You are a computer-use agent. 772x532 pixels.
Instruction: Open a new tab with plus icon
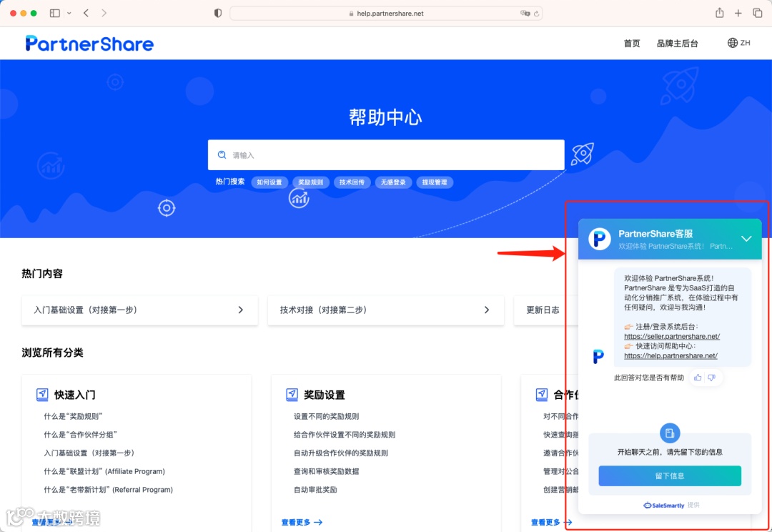[x=738, y=14]
